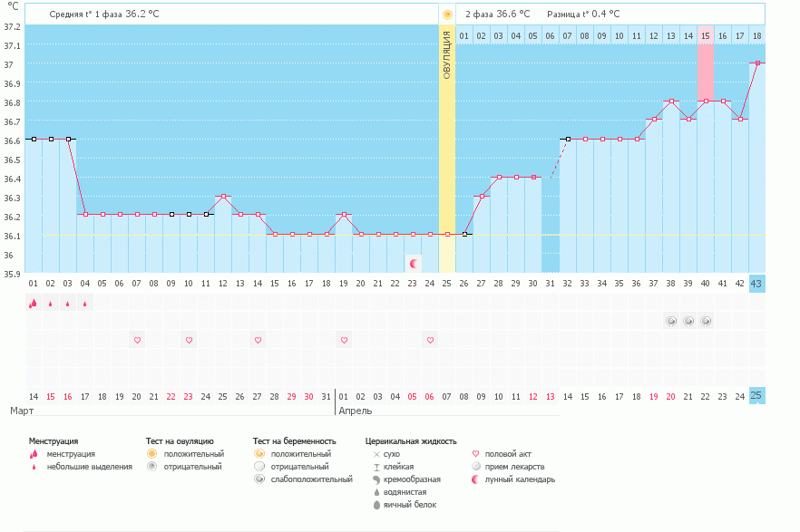
Task: Click light discharge drop on cycle day 03
Action: pyautogui.click(x=67, y=305)
